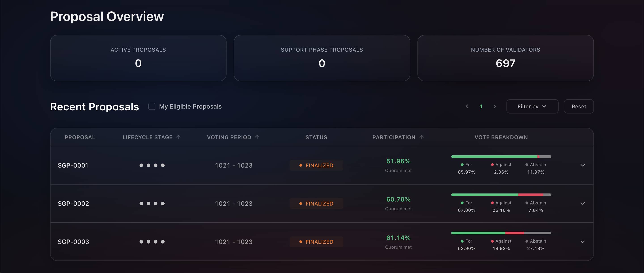644x273 pixels.
Task: Click SGP-0003 lifecycle stage dots
Action: point(152,242)
